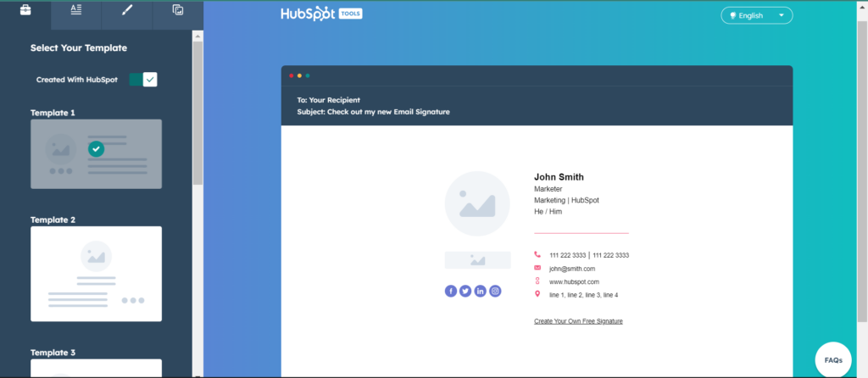
Task: Open the paintbrush stylize tab
Action: (x=127, y=10)
